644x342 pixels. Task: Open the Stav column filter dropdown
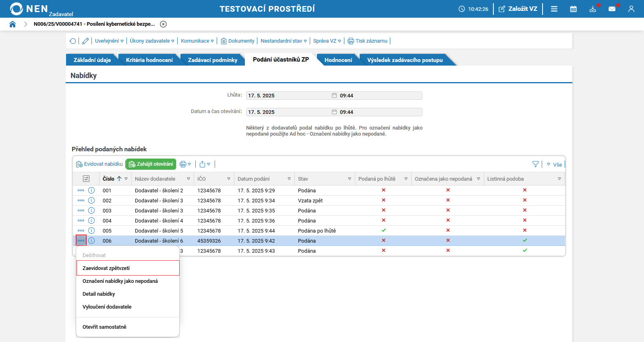point(349,179)
